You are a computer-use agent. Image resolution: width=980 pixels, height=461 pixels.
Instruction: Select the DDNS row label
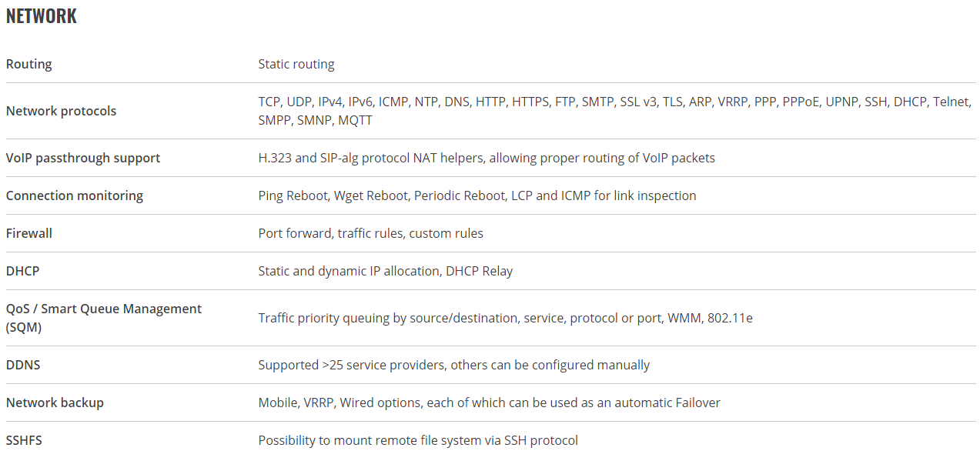[23, 365]
